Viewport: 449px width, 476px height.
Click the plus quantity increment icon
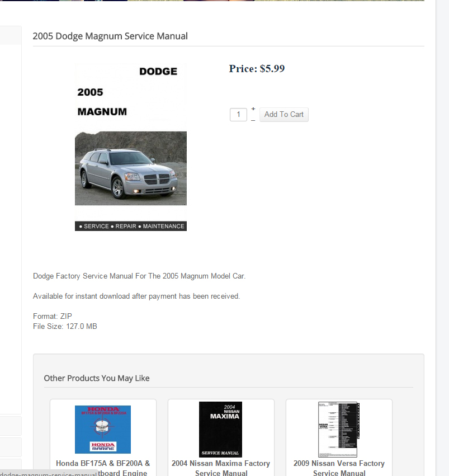click(x=253, y=109)
